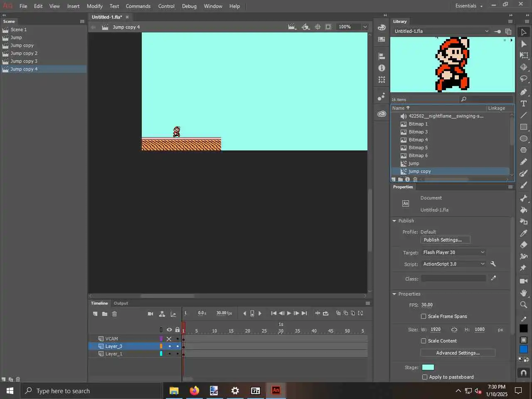
Task: Select the Text tool
Action: coord(524,103)
